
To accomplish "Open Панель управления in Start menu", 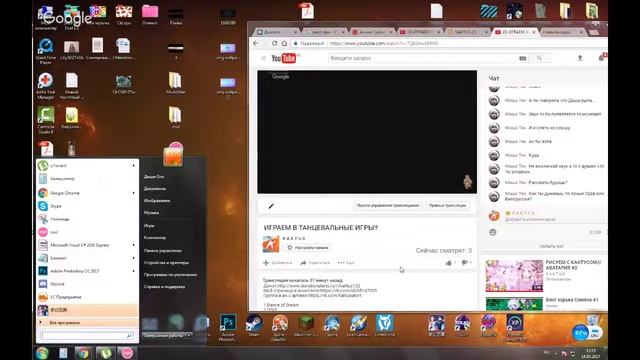I will (162, 251).
